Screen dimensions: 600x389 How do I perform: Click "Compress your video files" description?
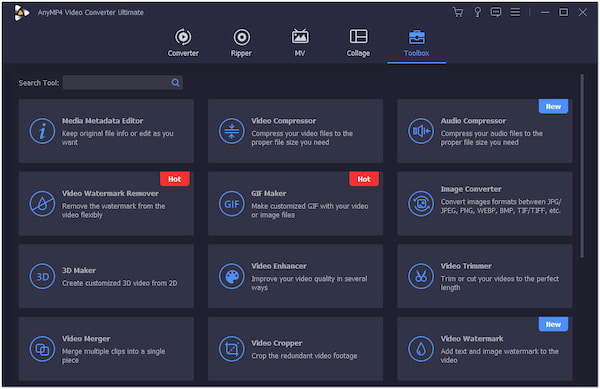point(302,138)
